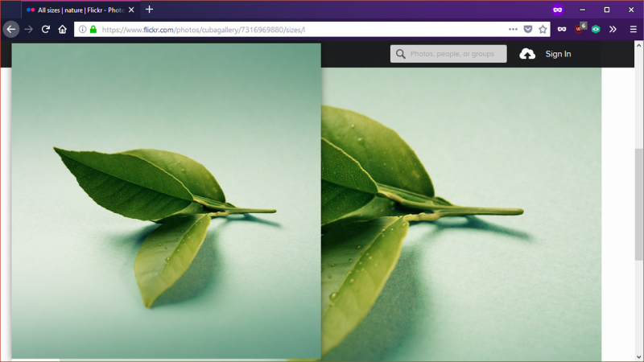Click the vertical scrollbar thumb

tap(638, 204)
